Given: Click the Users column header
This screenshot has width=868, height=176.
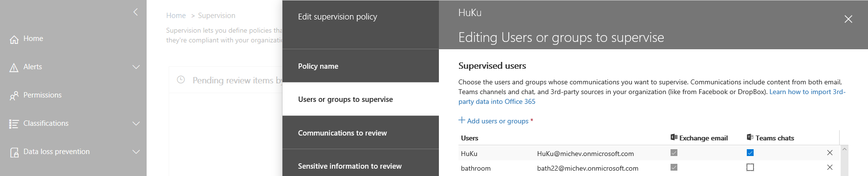Looking at the screenshot, I should point(470,138).
